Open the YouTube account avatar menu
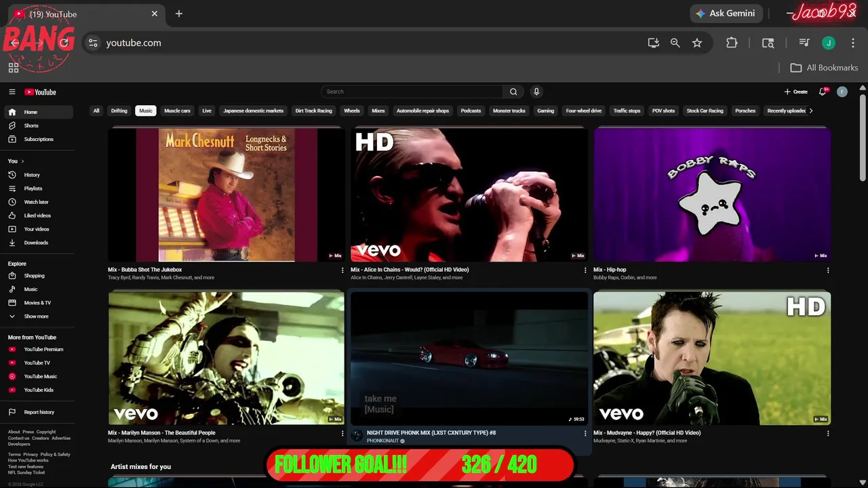 pos(842,91)
